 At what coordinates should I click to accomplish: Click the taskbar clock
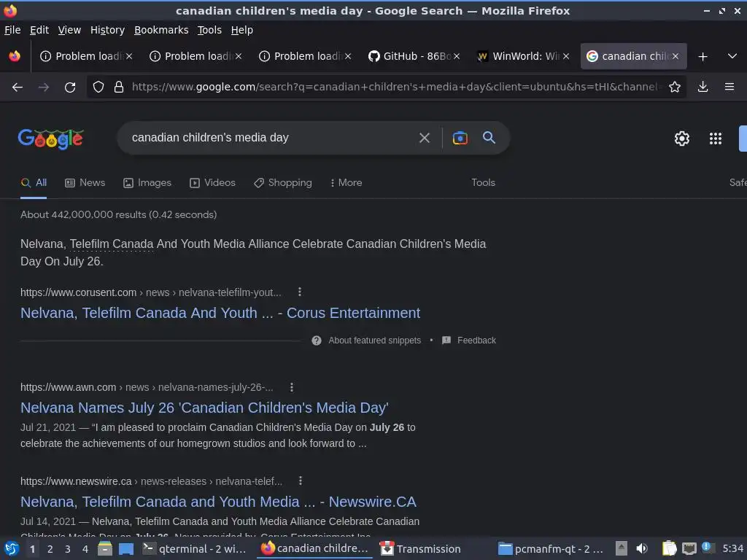(x=732, y=549)
